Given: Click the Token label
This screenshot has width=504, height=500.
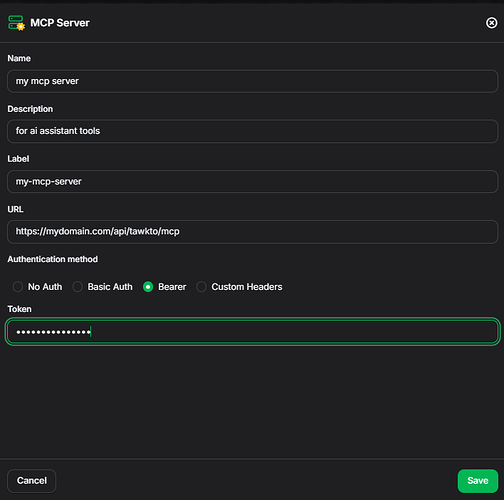Looking at the screenshot, I should [x=19, y=309].
